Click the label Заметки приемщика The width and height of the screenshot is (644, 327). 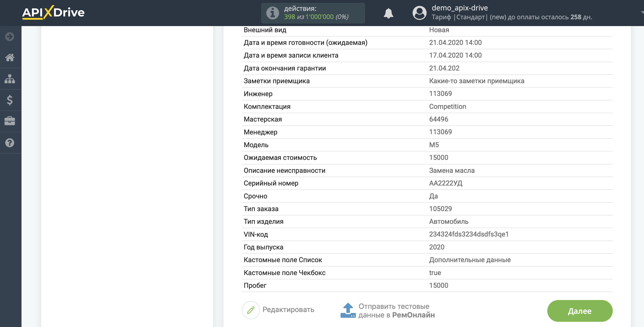pos(276,81)
